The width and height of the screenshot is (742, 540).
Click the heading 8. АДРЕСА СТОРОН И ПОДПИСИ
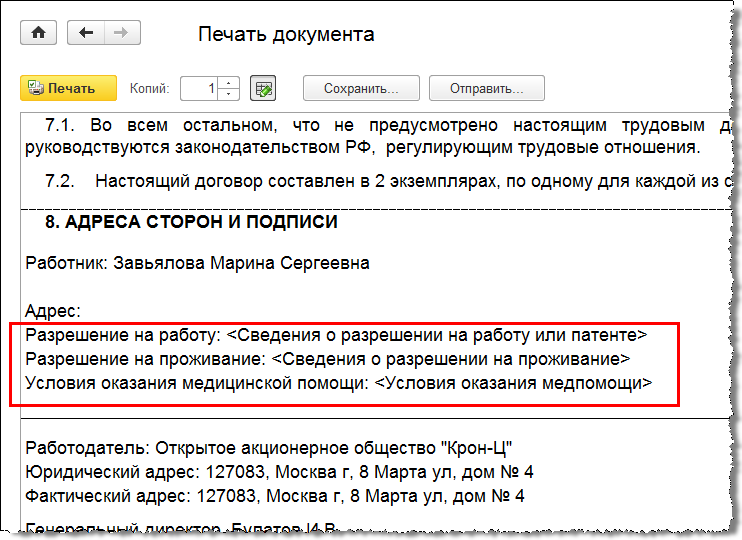coord(191,222)
